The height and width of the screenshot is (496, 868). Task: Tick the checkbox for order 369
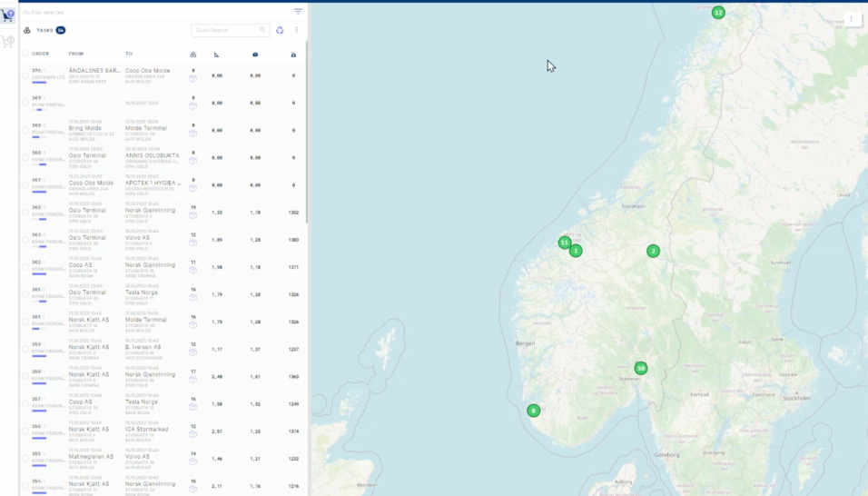25,102
